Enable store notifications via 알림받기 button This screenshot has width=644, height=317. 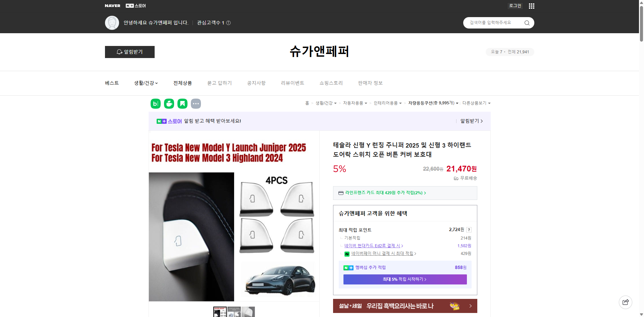[129, 52]
